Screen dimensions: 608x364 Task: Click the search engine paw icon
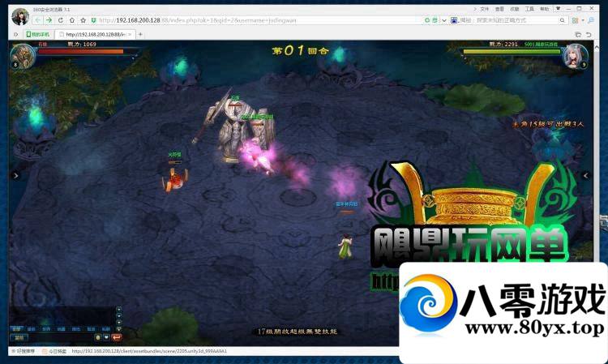click(x=454, y=20)
